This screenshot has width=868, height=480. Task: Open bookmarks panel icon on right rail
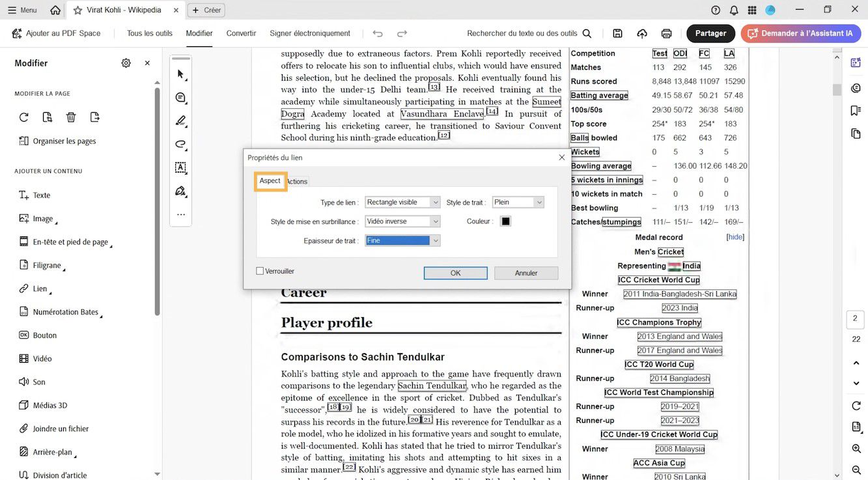click(856, 111)
